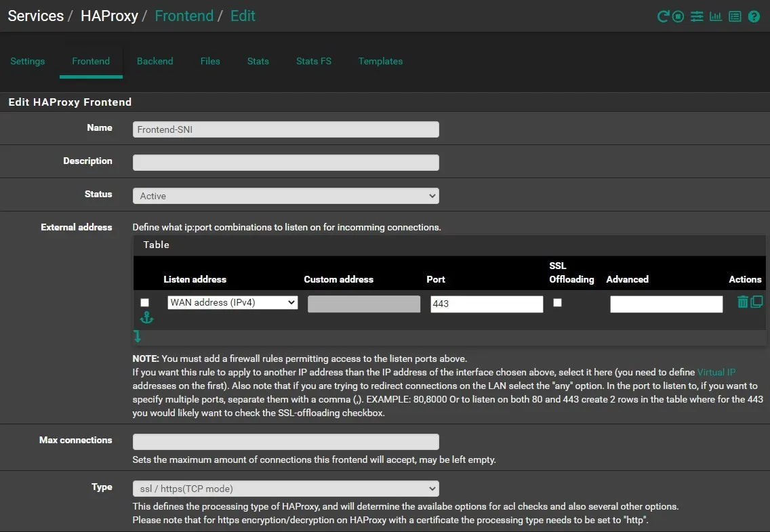Viewport: 770px width, 532px height.
Task: Open the status bar-chart icon
Action: pyautogui.click(x=716, y=17)
